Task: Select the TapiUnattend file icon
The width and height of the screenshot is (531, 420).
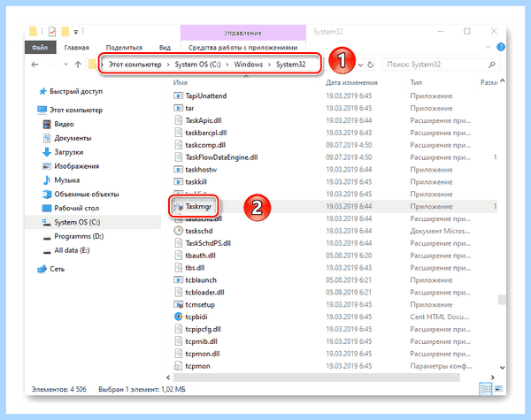Action: [x=178, y=95]
